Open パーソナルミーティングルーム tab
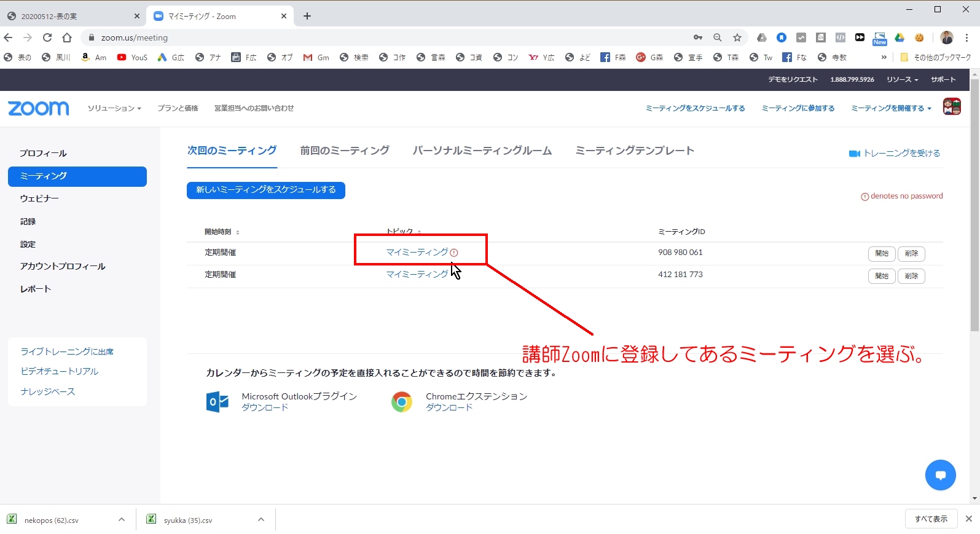Image resolution: width=980 pixels, height=534 pixels. pyautogui.click(x=482, y=151)
